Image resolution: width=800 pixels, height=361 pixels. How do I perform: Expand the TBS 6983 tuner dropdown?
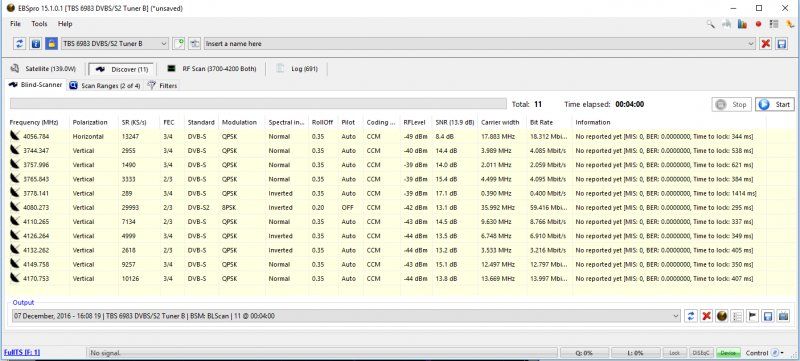click(x=163, y=44)
